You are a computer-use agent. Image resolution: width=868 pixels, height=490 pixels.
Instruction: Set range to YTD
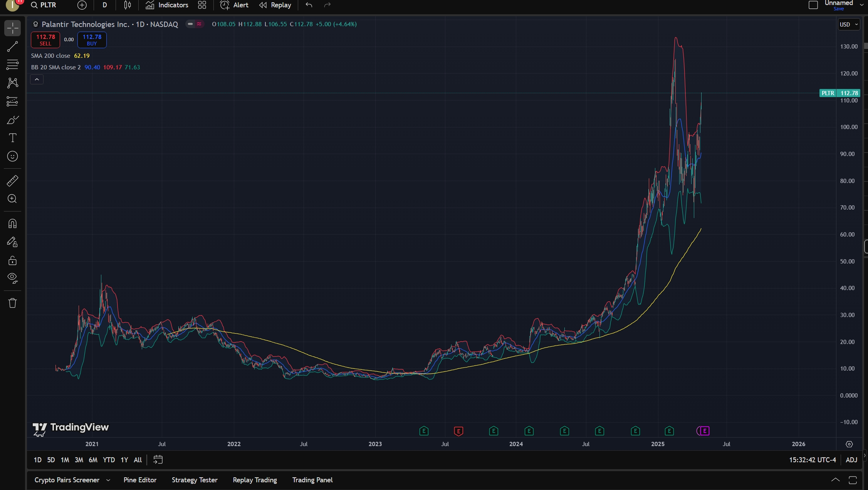pyautogui.click(x=109, y=460)
